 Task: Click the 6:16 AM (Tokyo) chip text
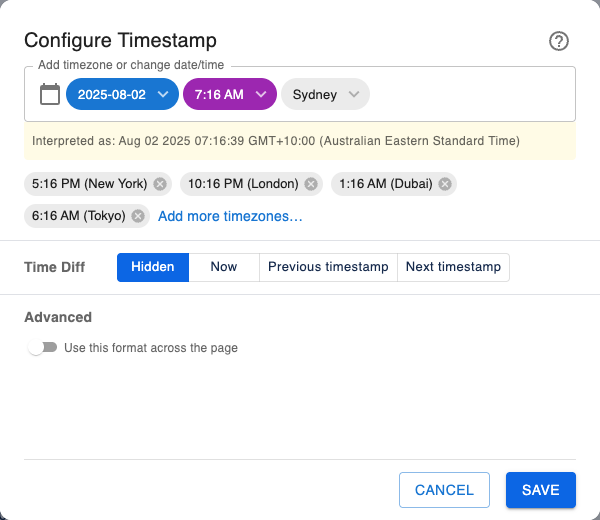pyautogui.click(x=78, y=216)
